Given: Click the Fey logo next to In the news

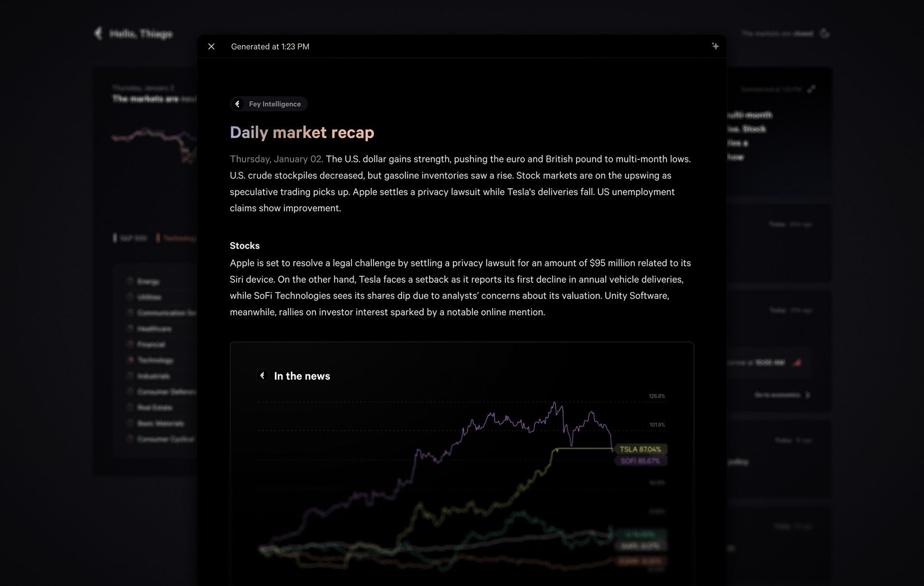Looking at the screenshot, I should point(262,376).
